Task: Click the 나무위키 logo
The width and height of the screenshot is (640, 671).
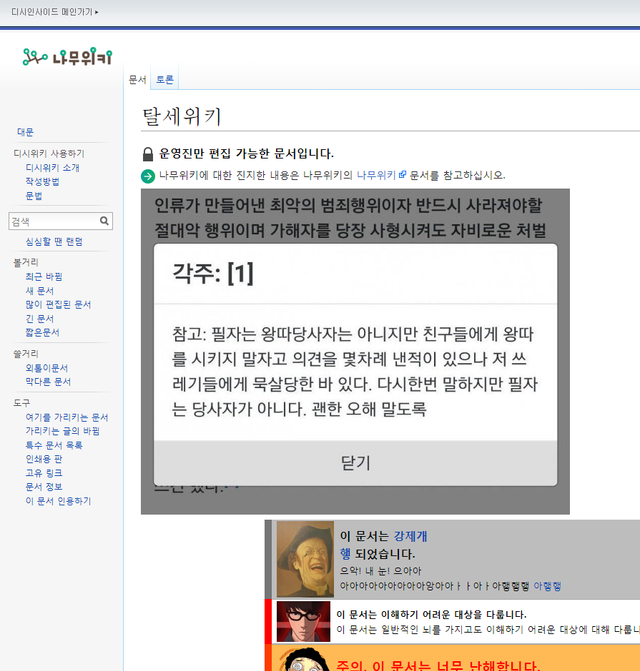Action: click(68, 57)
